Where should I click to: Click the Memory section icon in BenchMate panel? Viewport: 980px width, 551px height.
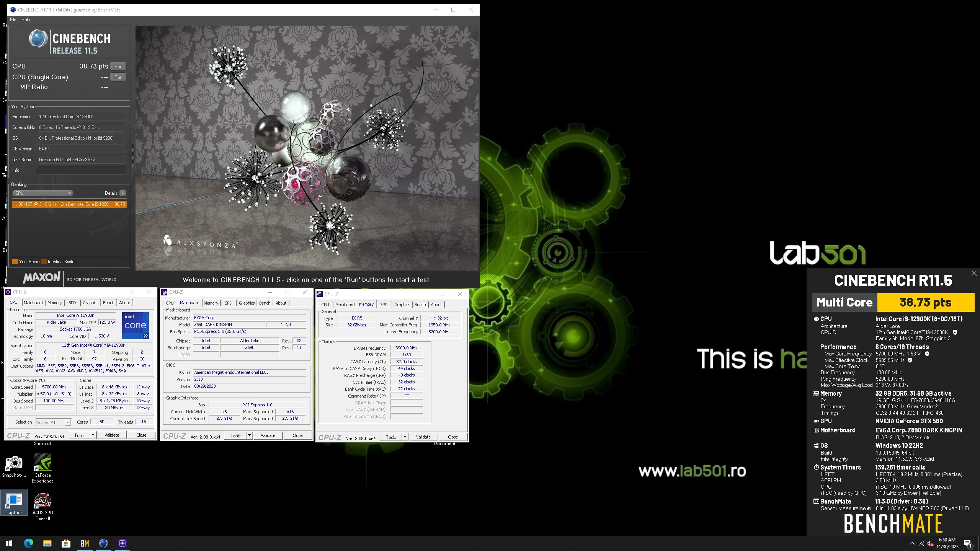(816, 393)
